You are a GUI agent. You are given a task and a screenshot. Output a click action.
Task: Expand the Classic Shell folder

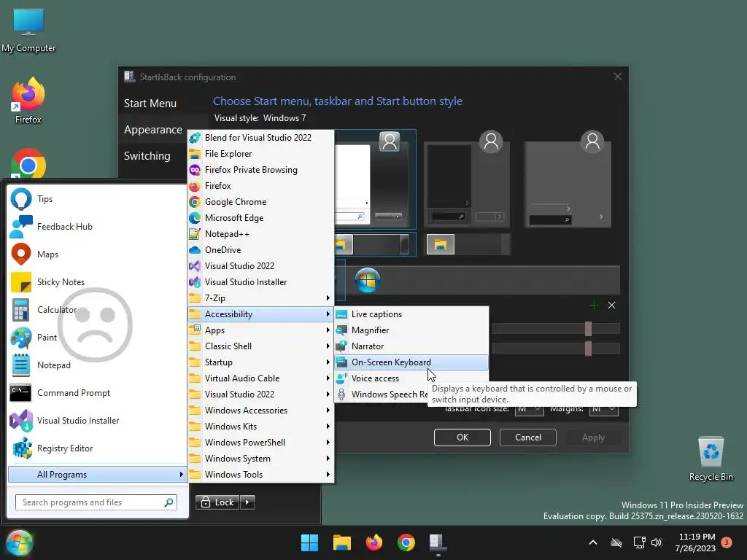[x=260, y=346]
